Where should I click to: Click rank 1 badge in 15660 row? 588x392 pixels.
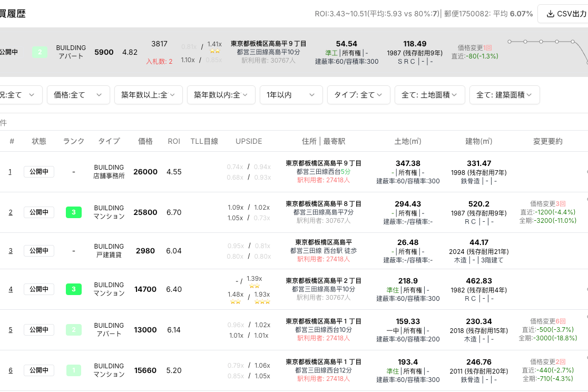(x=74, y=370)
